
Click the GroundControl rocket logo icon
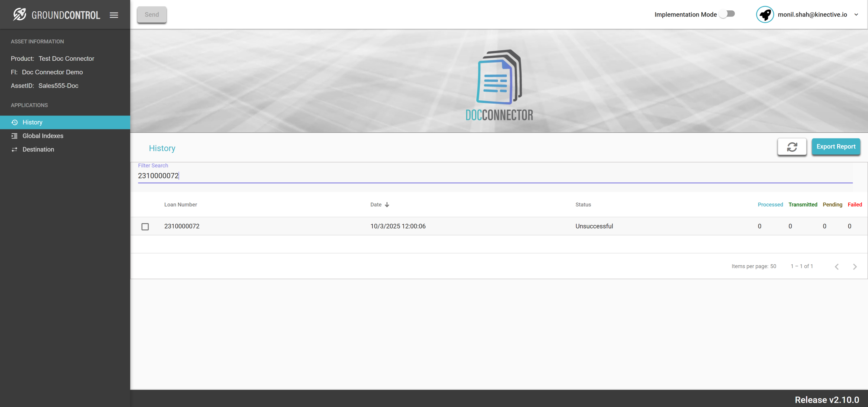tap(20, 15)
